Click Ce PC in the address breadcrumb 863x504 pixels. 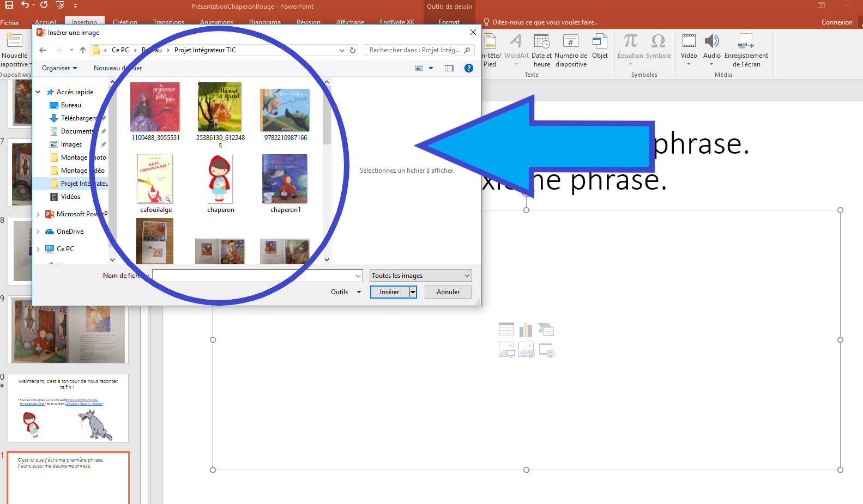point(120,50)
